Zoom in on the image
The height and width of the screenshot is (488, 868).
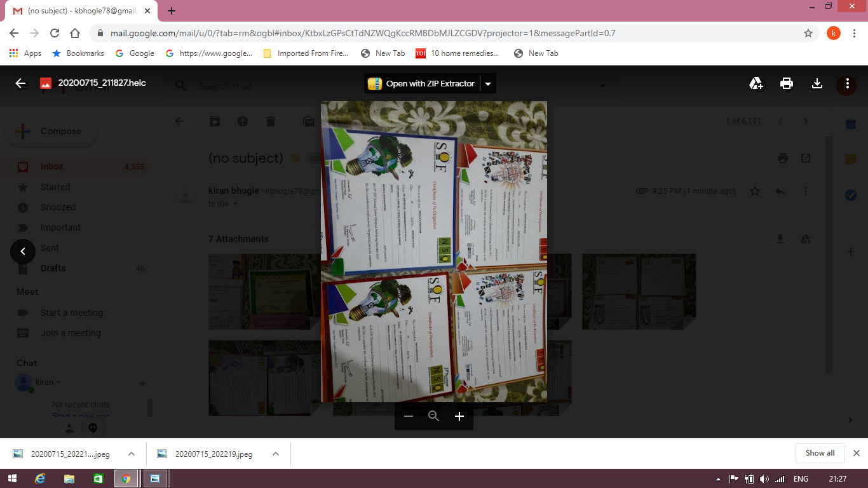click(459, 416)
